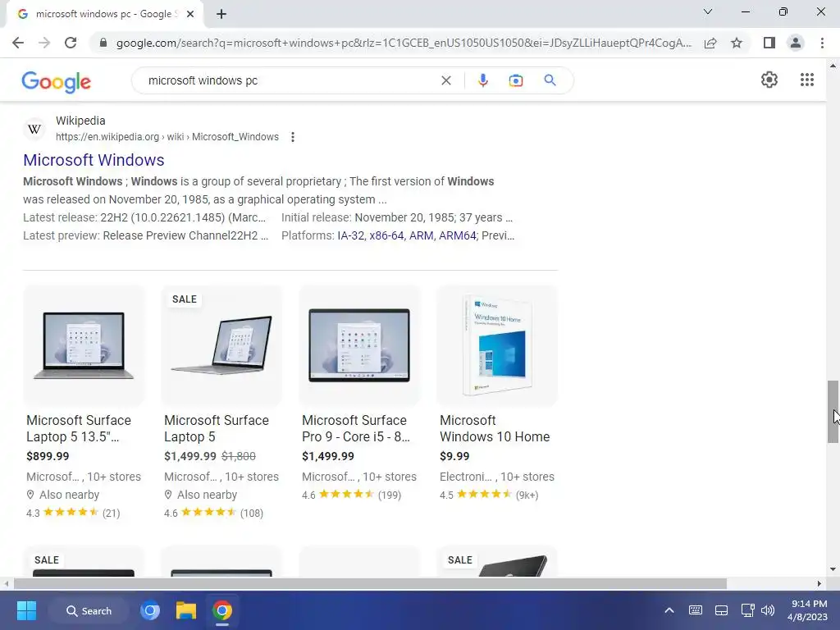The image size is (840, 630).
Task: Open Microsoft Surface Laptop 5 13.5" title
Action: coord(79,428)
